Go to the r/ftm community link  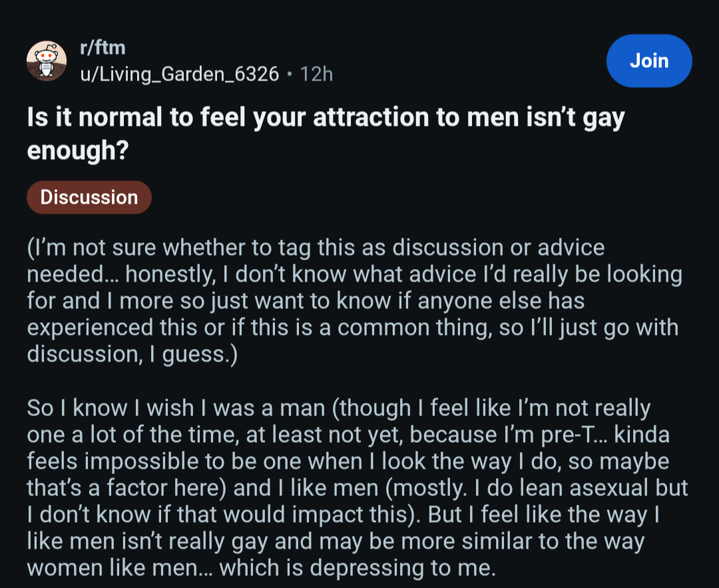click(103, 48)
